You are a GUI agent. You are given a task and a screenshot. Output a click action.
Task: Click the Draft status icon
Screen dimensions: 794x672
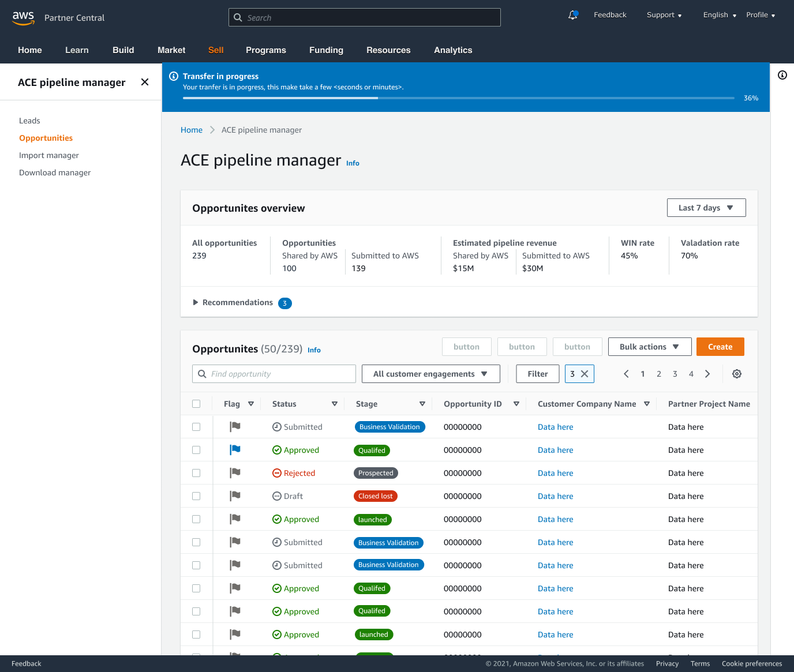277,496
